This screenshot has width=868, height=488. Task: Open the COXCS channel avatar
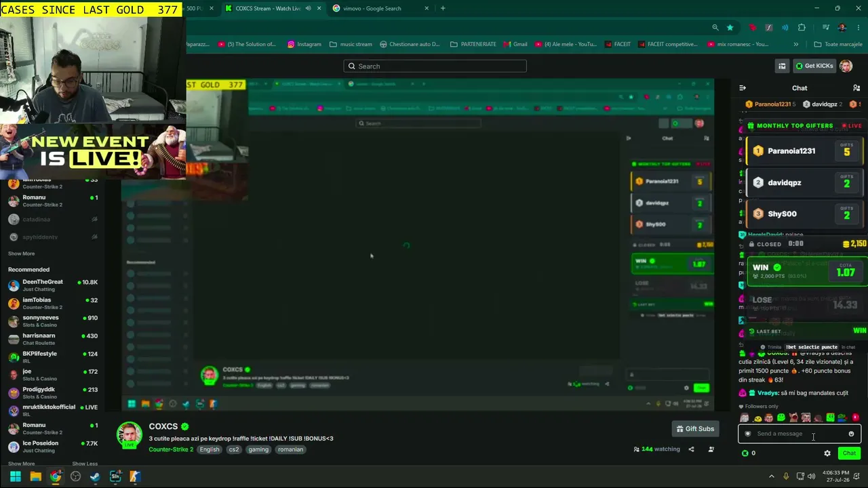[130, 436]
